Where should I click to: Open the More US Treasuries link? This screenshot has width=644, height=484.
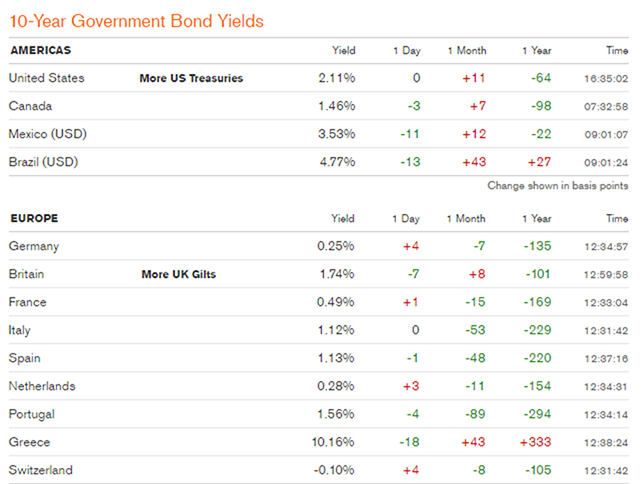click(x=191, y=78)
